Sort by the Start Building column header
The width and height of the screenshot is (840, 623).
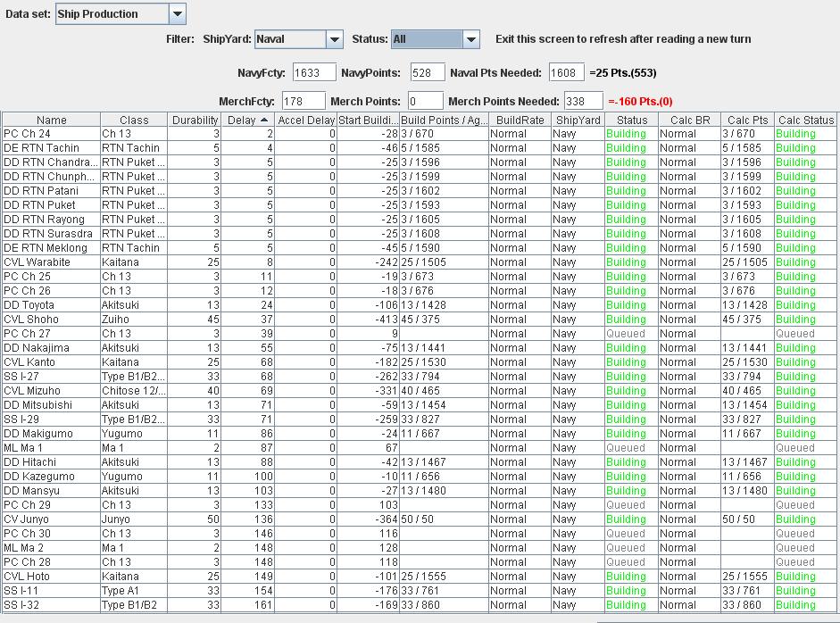click(368, 120)
